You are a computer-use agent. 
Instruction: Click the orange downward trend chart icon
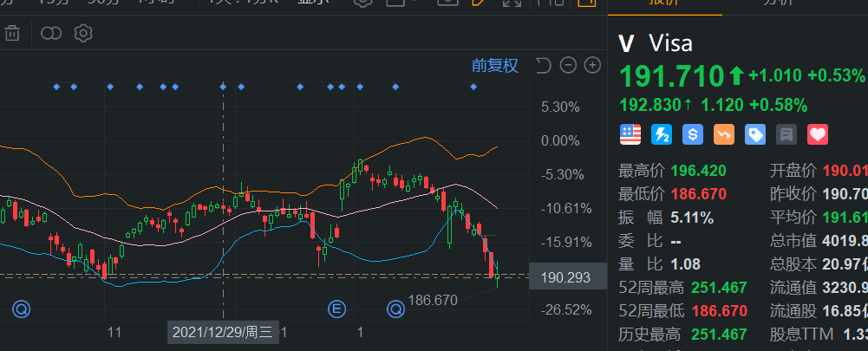tap(724, 134)
